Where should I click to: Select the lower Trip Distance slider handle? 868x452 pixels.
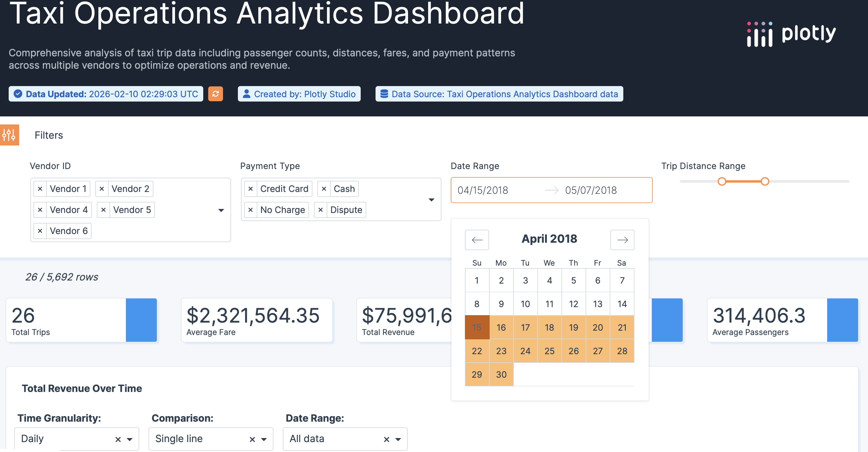tap(721, 181)
